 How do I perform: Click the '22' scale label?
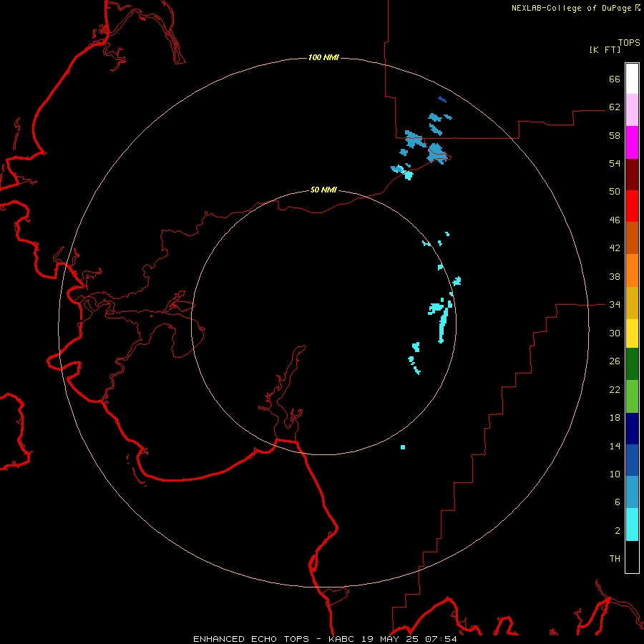pos(615,389)
